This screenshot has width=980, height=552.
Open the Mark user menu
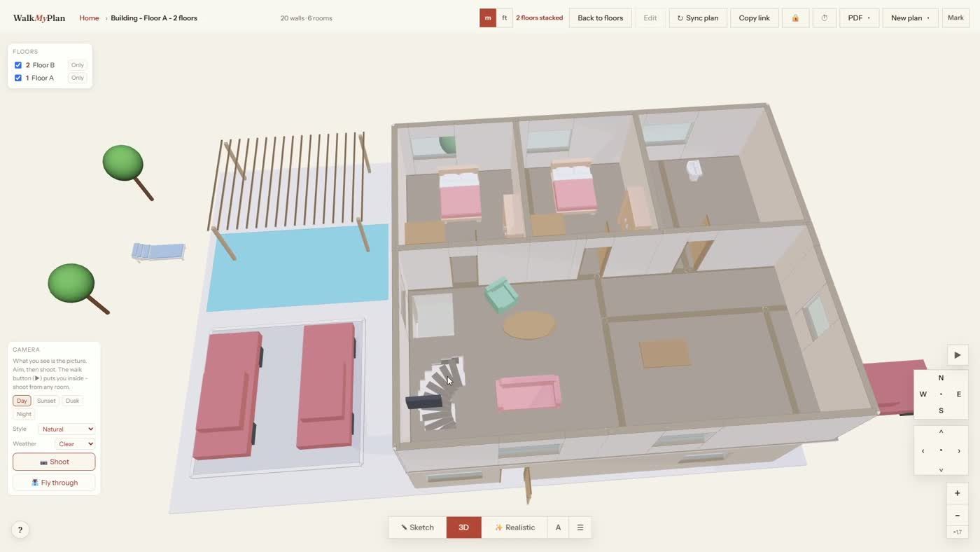955,18
